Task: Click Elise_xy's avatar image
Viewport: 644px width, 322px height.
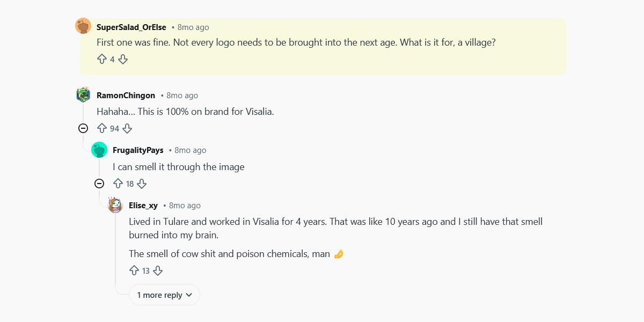Action: (115, 204)
